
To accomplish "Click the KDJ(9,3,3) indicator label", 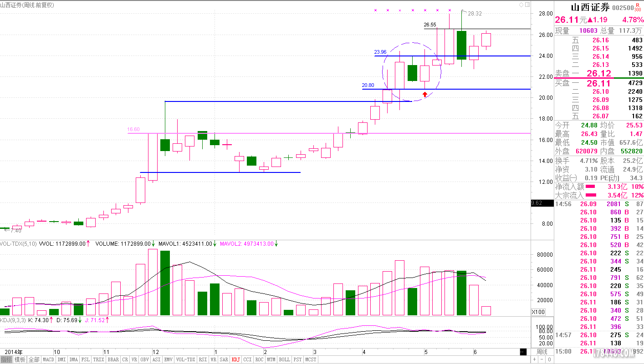I will (12, 320).
